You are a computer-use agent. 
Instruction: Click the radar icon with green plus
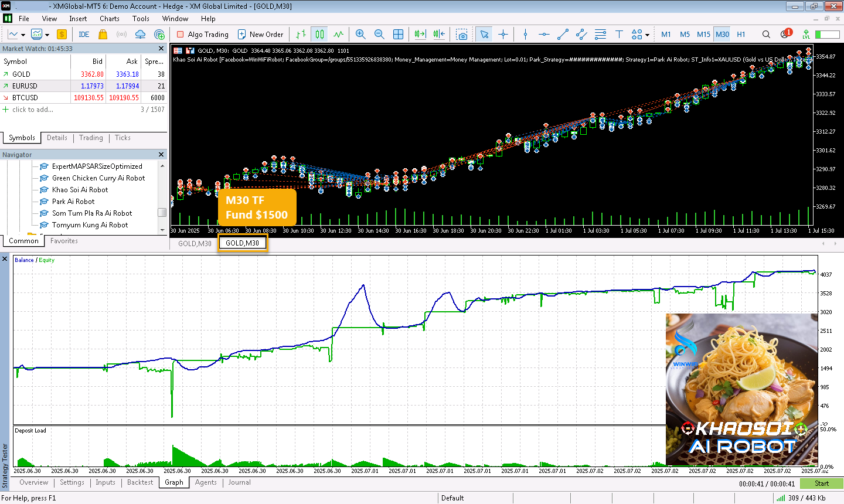pos(159,34)
